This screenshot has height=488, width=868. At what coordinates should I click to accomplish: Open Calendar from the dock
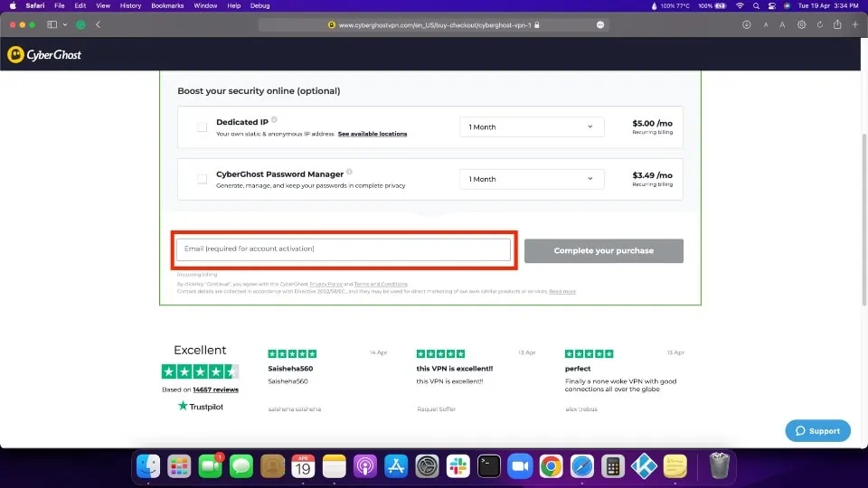click(x=304, y=466)
